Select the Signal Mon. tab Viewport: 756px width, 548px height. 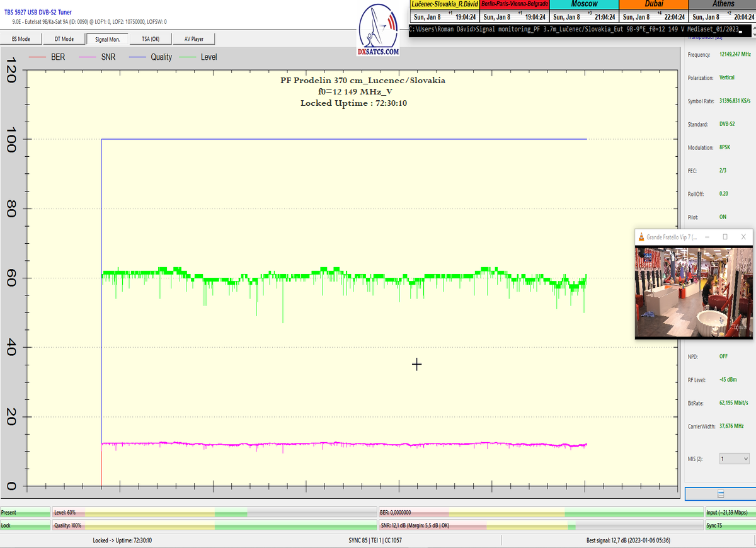tap(108, 39)
